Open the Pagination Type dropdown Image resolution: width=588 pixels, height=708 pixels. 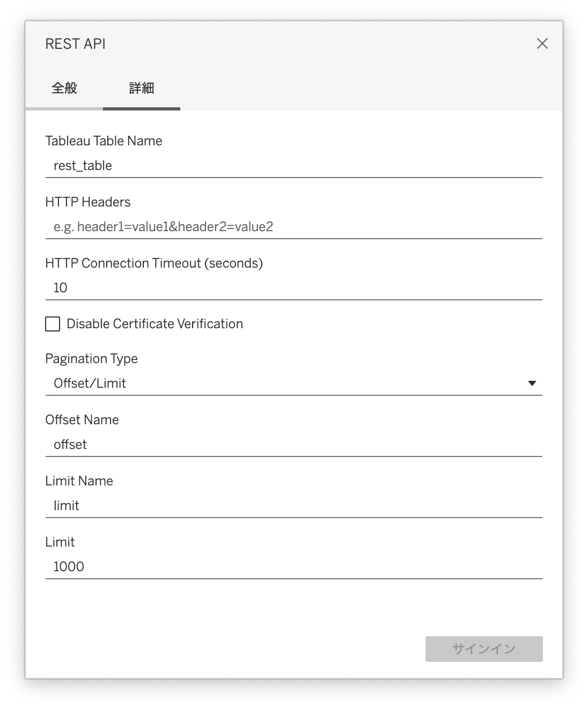click(294, 383)
